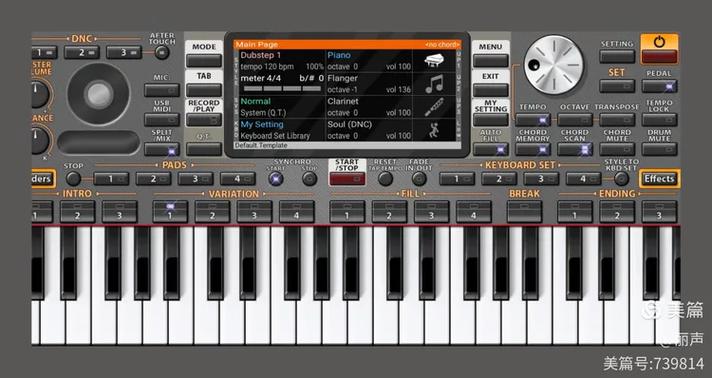Open the Dubstep 1 style selector

261,55
